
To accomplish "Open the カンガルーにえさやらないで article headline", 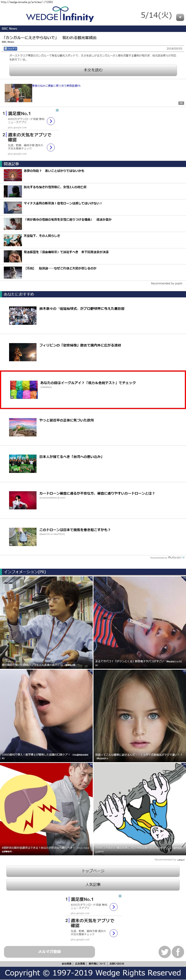I will [50, 38].
